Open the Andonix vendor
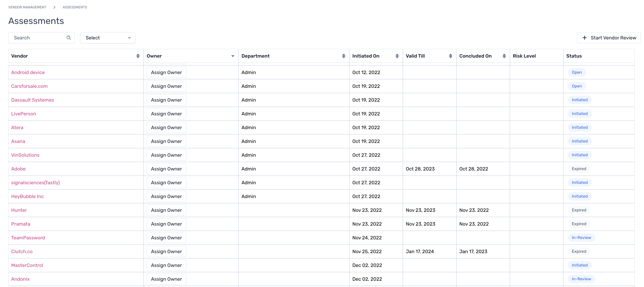 coord(20,279)
